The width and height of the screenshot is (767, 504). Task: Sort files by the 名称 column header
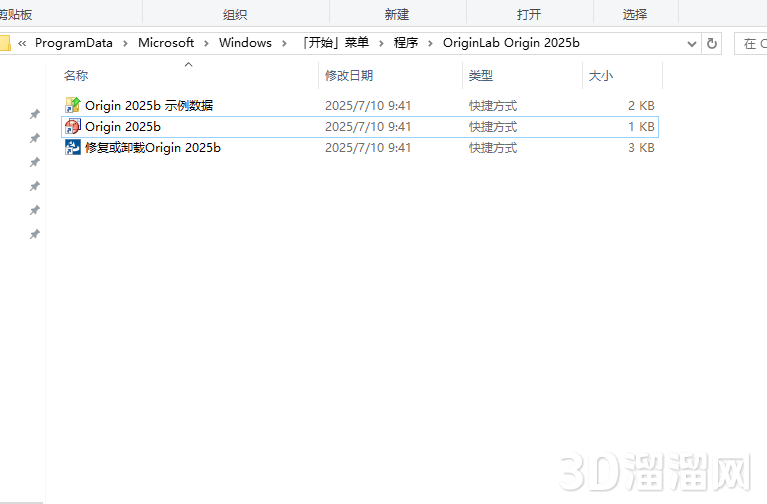pos(76,75)
